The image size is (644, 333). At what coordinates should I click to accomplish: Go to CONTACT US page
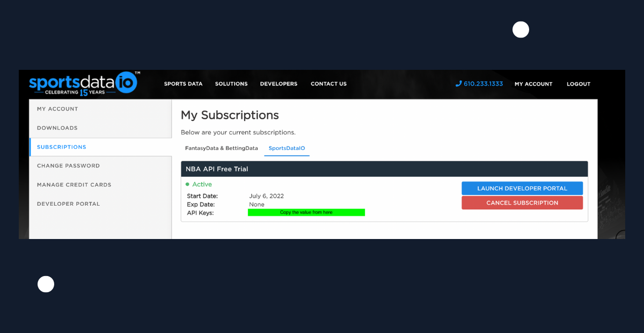(328, 84)
